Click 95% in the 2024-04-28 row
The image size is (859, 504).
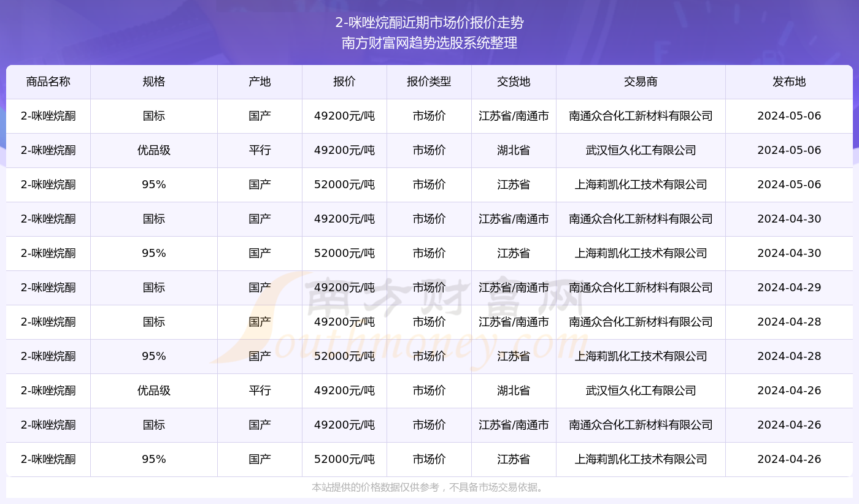154,356
